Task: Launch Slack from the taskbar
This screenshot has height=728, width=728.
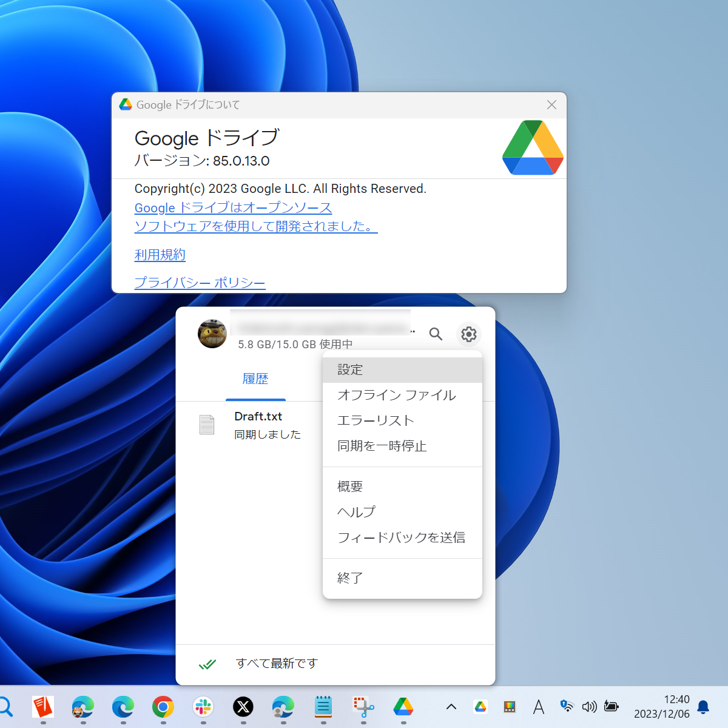Action: 203,708
